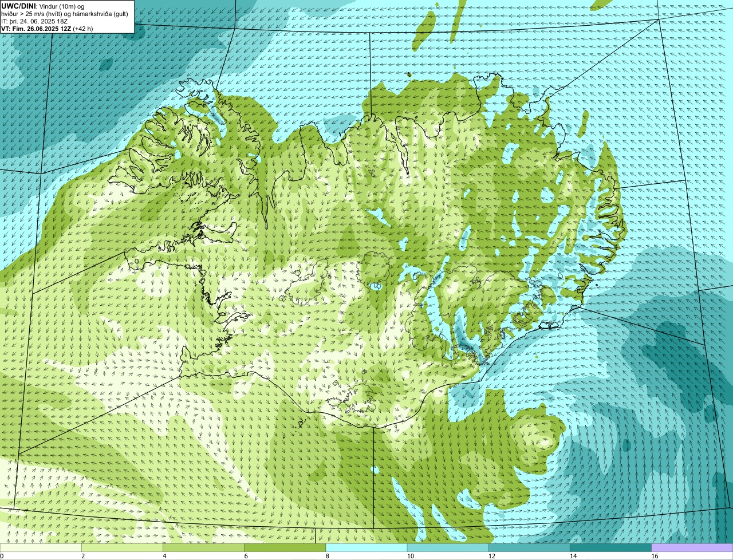Image resolution: width=733 pixels, height=560 pixels.
Task: Click the '14' scale label
Action: tap(573, 556)
